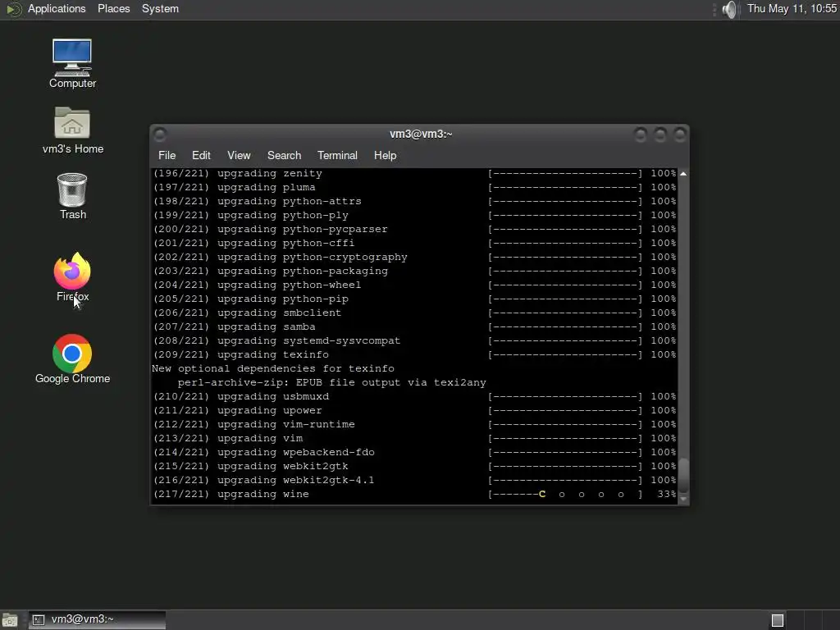Click the 'upgrading zenity' line
This screenshot has width=840, height=630.
click(x=414, y=174)
